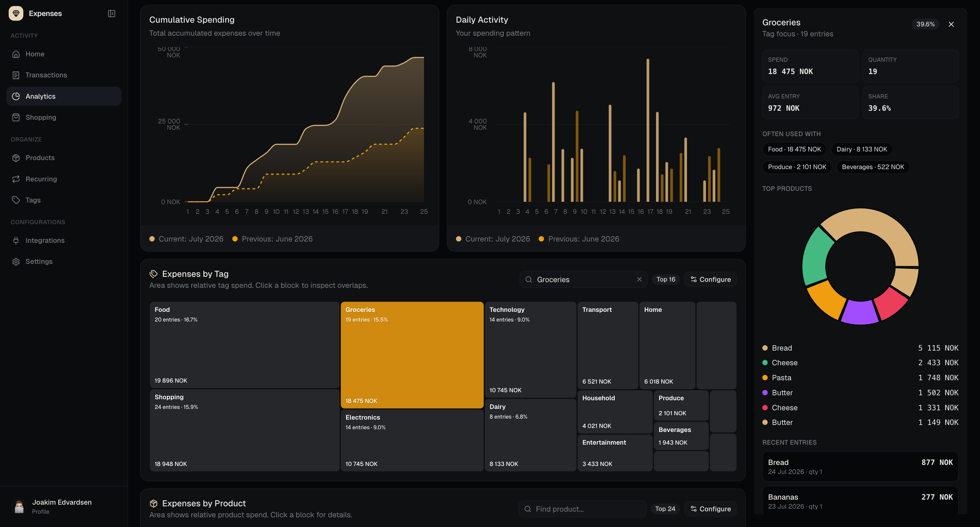
Task: Click the Products box icon
Action: pos(16,158)
